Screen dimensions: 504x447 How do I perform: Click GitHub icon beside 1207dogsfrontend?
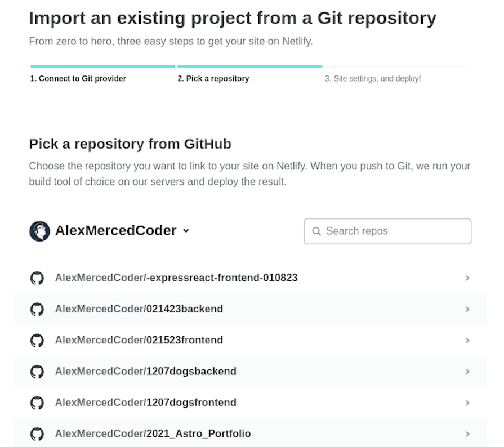37,403
